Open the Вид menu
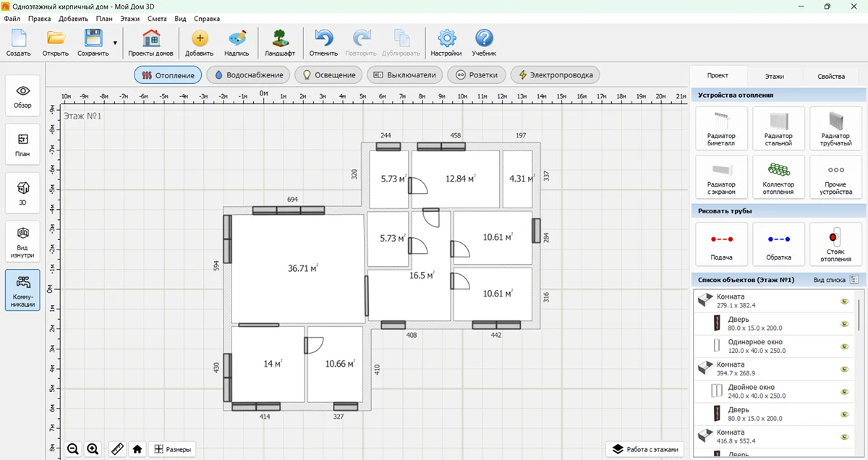The height and width of the screenshot is (460, 868). pos(180,18)
